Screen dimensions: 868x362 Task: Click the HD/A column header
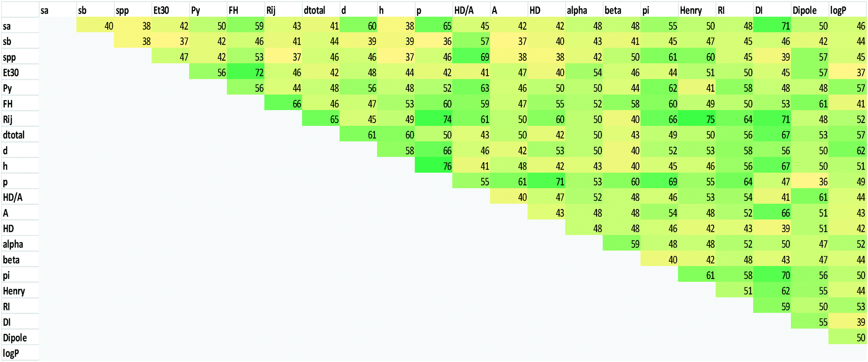pos(464,10)
